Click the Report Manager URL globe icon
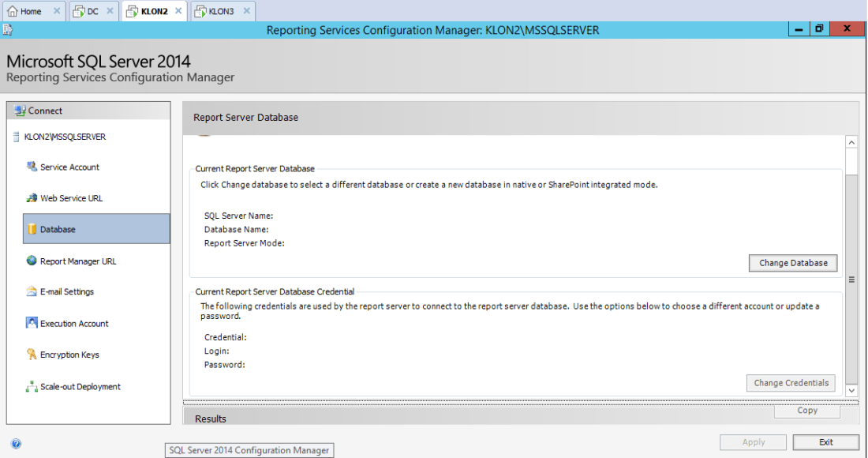 32,261
